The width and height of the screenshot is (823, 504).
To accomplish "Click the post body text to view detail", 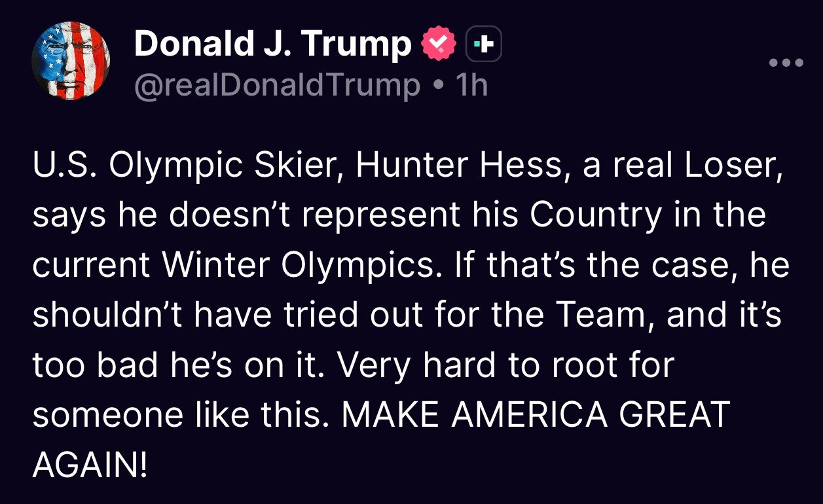I will (393, 314).
